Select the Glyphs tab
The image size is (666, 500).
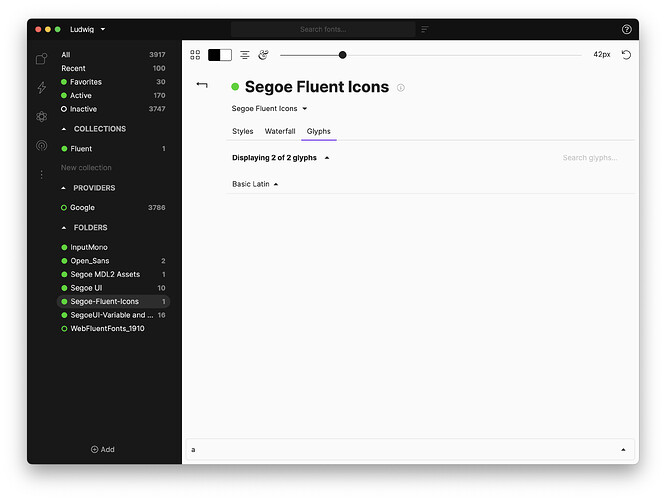click(319, 131)
